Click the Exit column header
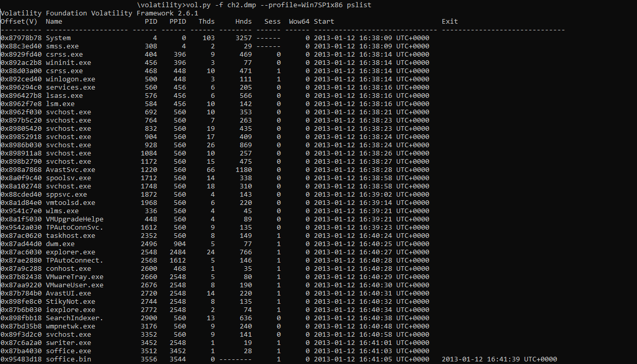The image size is (637, 364). (x=449, y=22)
